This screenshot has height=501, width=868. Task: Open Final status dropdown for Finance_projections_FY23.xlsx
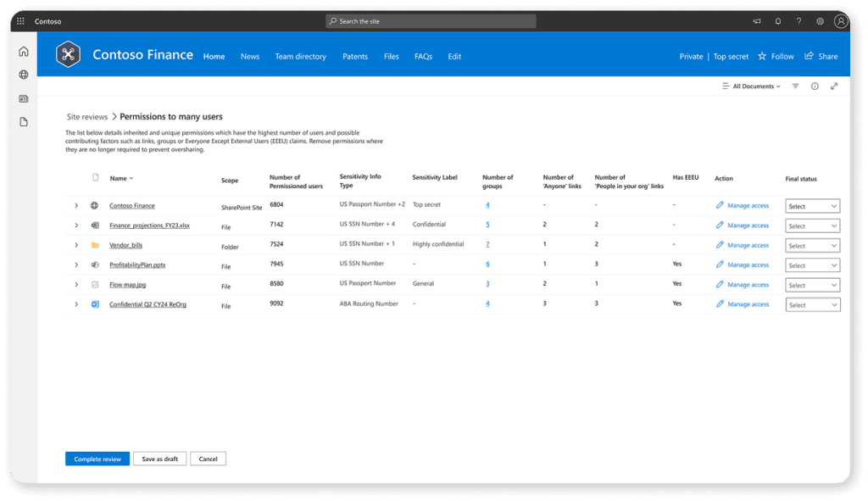pos(812,225)
